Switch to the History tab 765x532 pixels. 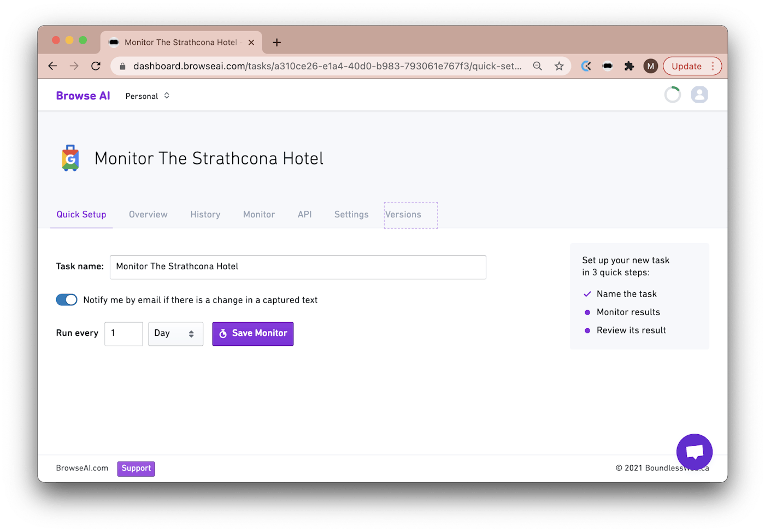click(x=205, y=215)
